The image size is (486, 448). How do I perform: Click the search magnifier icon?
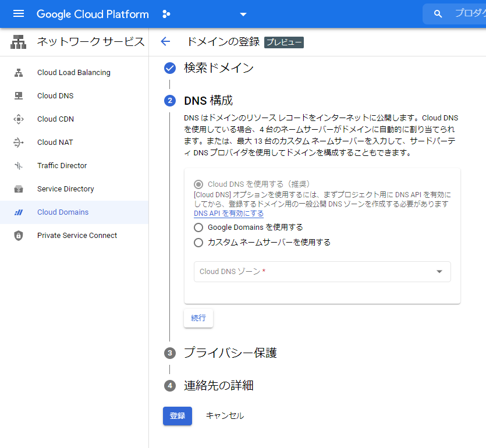(438, 14)
